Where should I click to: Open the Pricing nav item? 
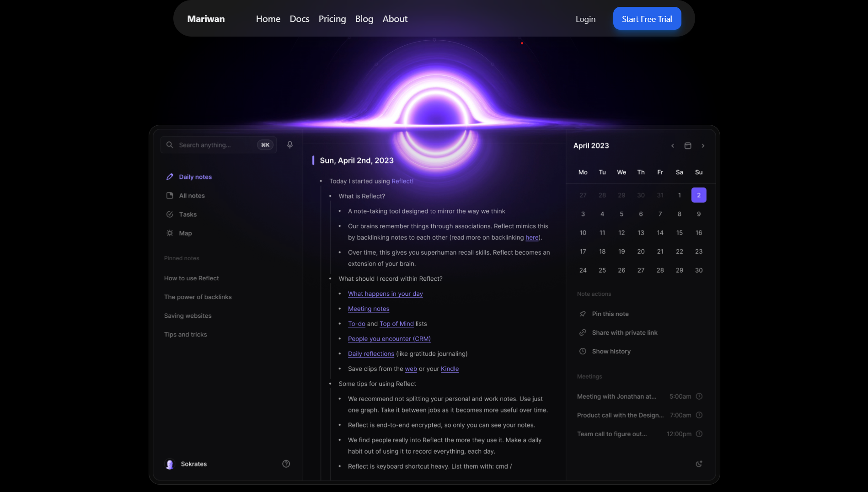tap(332, 19)
